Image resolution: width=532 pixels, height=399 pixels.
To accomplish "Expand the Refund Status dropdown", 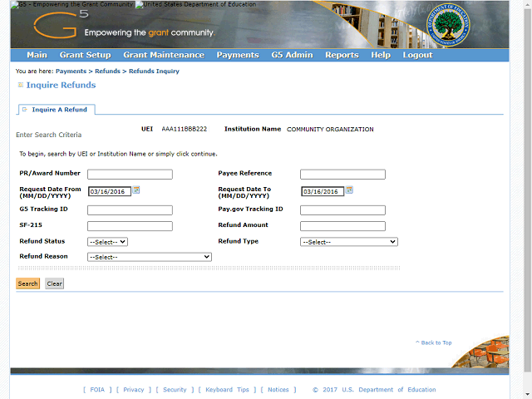I will [x=107, y=242].
